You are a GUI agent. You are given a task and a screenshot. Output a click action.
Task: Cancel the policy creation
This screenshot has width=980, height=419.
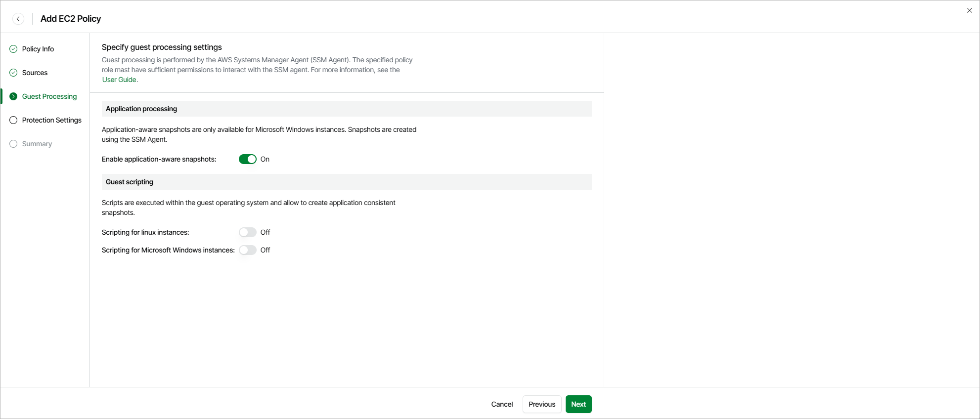tap(502, 404)
